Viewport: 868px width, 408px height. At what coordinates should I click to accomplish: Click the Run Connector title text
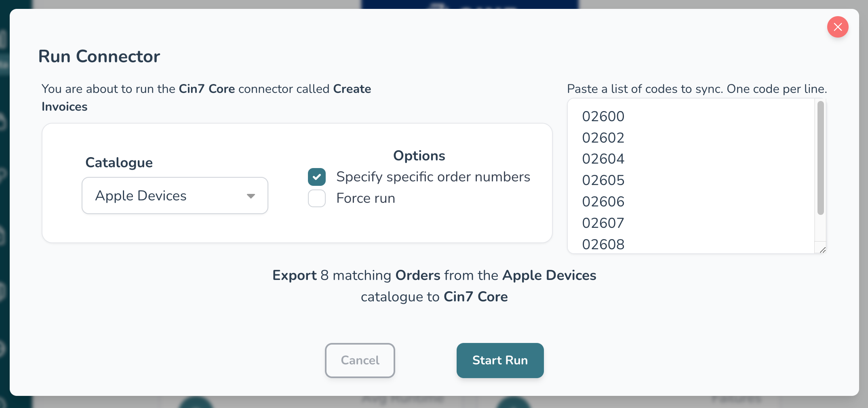99,57
